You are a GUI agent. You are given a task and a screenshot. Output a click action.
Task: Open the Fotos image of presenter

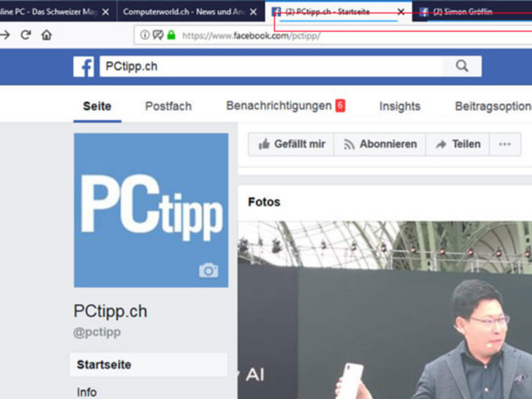click(x=384, y=310)
